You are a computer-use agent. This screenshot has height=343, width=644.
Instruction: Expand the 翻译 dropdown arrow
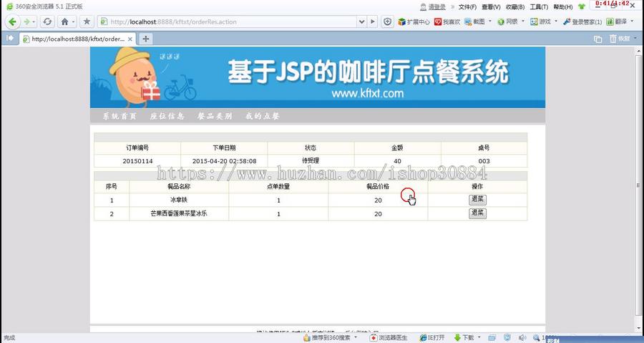(x=633, y=21)
